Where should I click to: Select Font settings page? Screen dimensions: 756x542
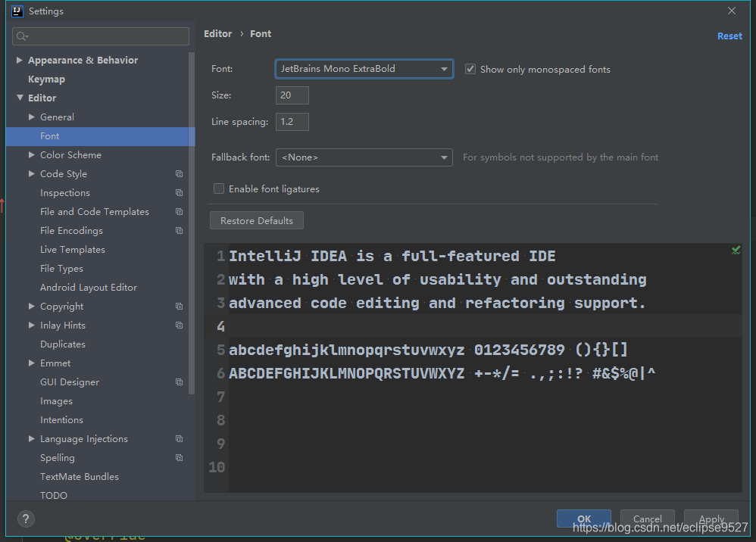[x=100, y=136]
